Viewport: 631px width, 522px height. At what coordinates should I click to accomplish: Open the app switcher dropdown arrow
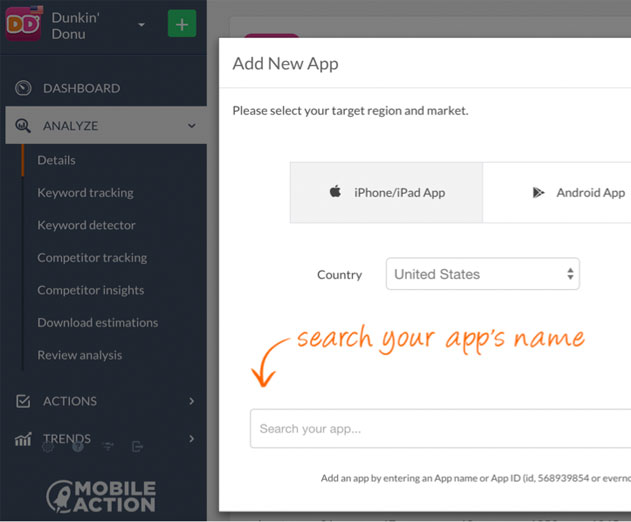pos(141,25)
